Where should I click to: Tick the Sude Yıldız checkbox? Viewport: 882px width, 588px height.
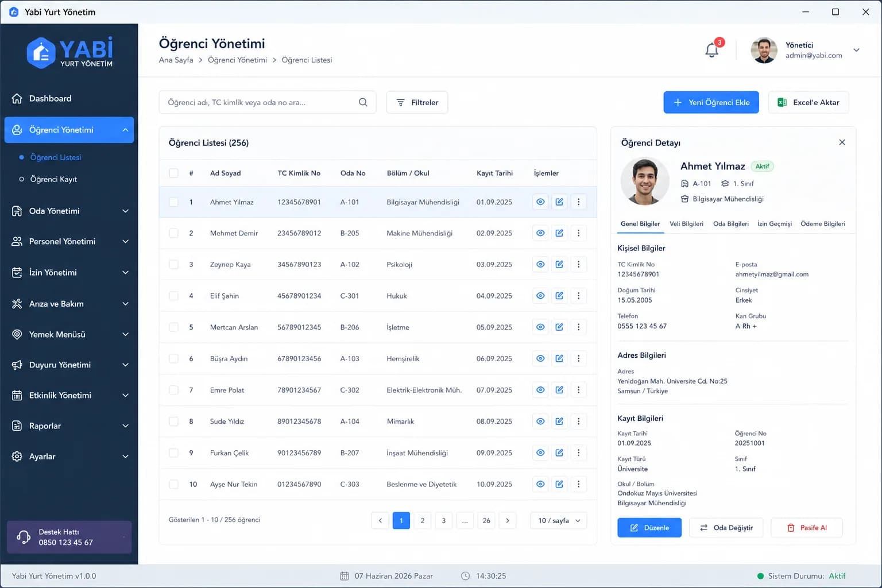point(173,421)
